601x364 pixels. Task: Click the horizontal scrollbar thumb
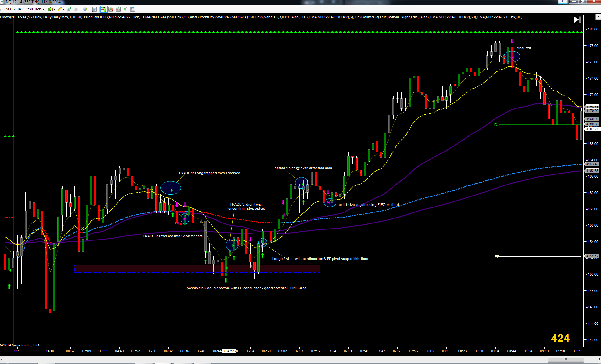click(x=565, y=359)
